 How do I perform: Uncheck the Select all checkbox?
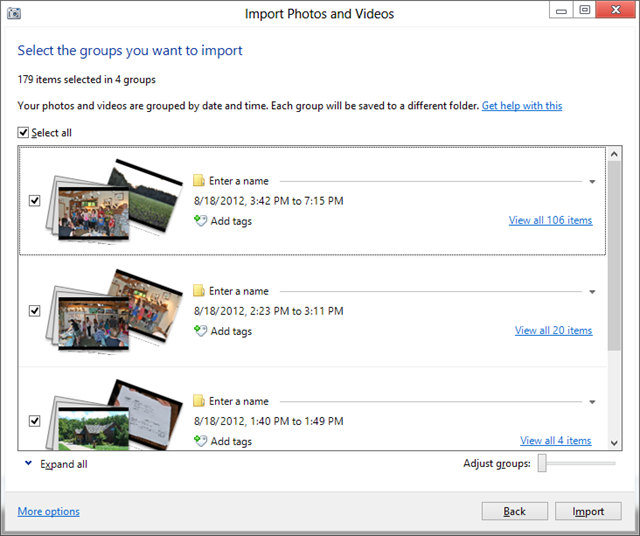click(x=23, y=133)
